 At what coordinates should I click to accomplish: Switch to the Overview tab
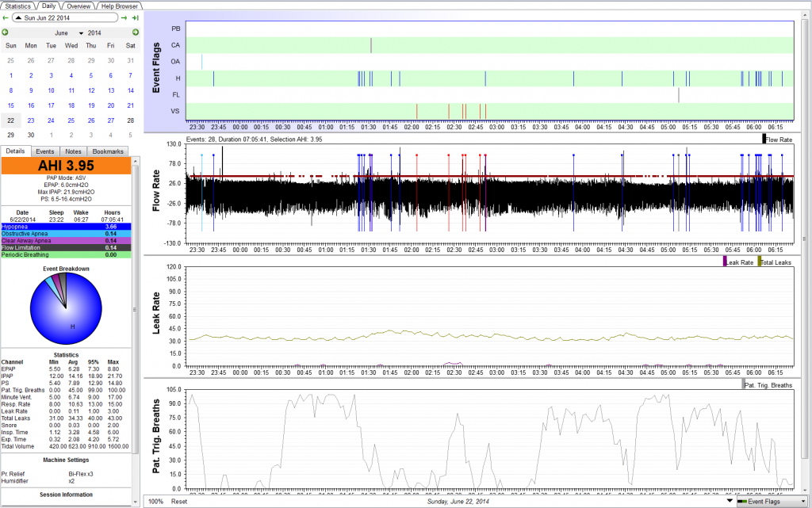click(78, 6)
